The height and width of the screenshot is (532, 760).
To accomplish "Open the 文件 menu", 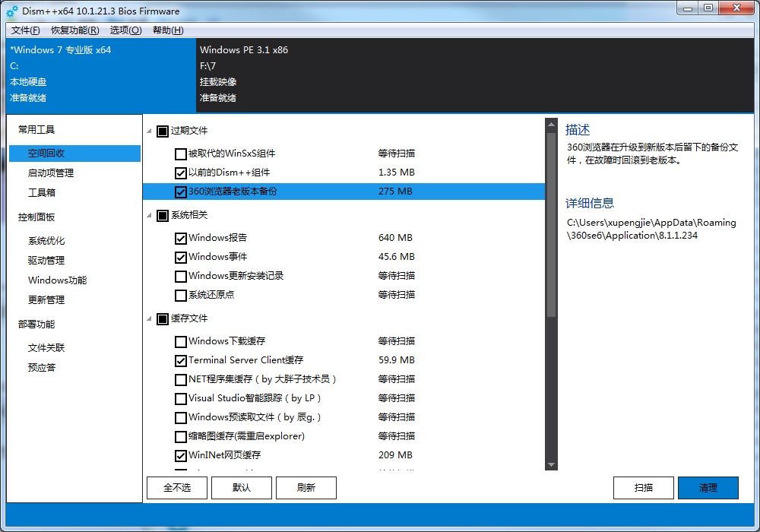I will click(x=24, y=30).
